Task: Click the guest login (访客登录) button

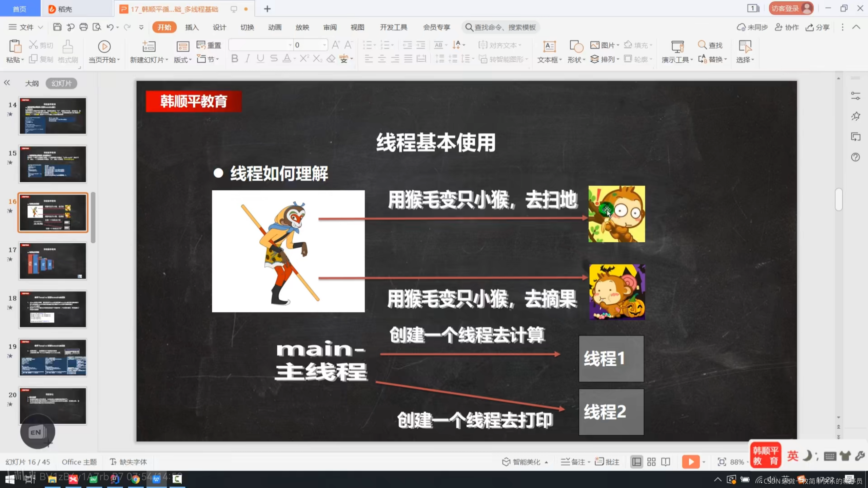Action: click(791, 8)
